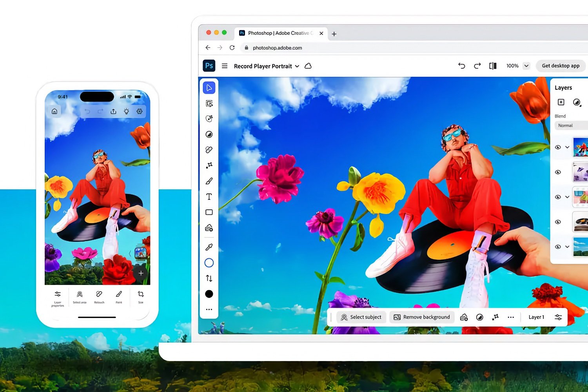Expand the third layer's chevron in Layers panel
The width and height of the screenshot is (588, 392).
tap(567, 197)
